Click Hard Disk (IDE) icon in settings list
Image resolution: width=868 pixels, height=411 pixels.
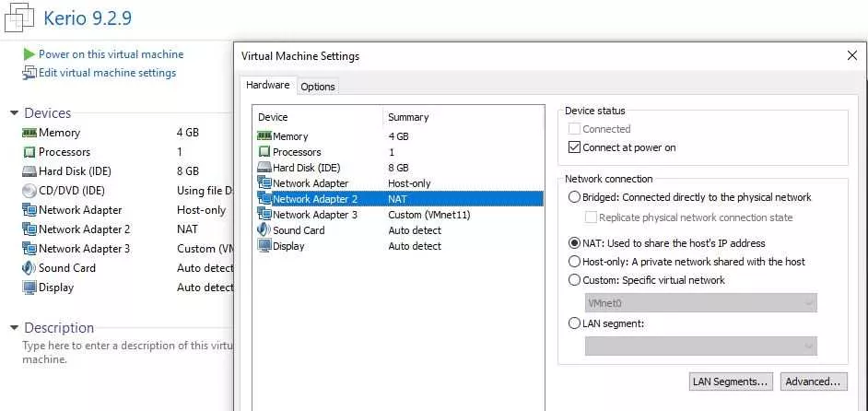(264, 168)
